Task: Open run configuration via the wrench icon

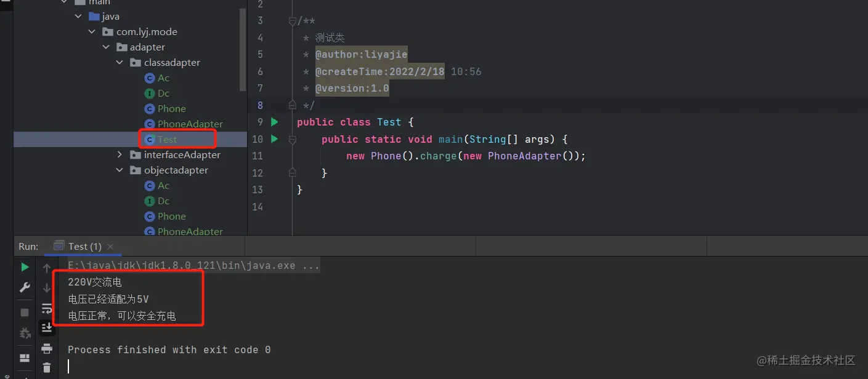Action: [x=25, y=287]
